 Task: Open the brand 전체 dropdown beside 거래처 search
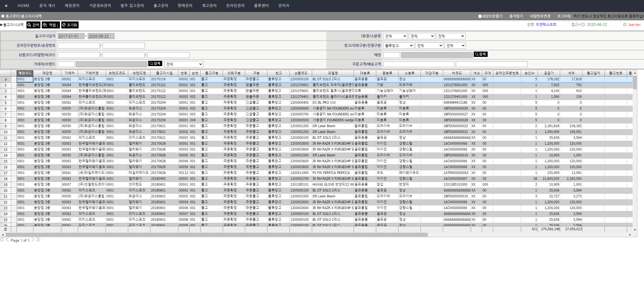tap(184, 64)
